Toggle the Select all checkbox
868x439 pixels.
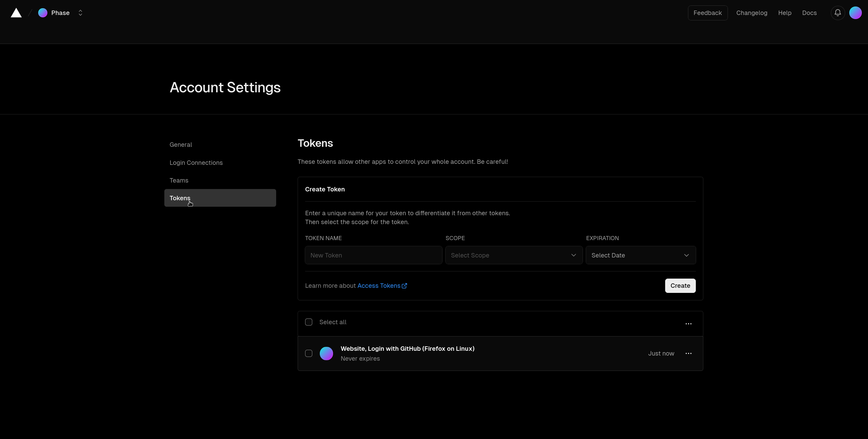[x=309, y=322]
